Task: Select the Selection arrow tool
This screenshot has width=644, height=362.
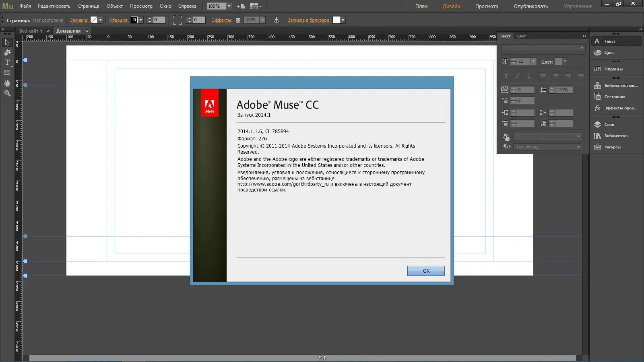Action: (7, 42)
